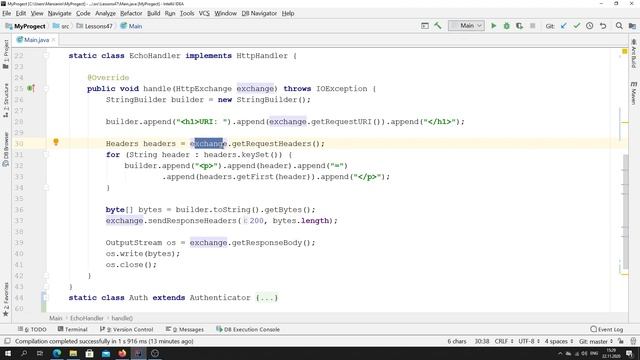
Task: Open the DB Navigator menu
Action: [x=259, y=13]
